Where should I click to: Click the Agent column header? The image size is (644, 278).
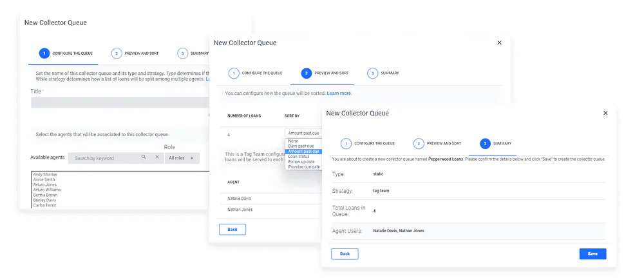233,182
